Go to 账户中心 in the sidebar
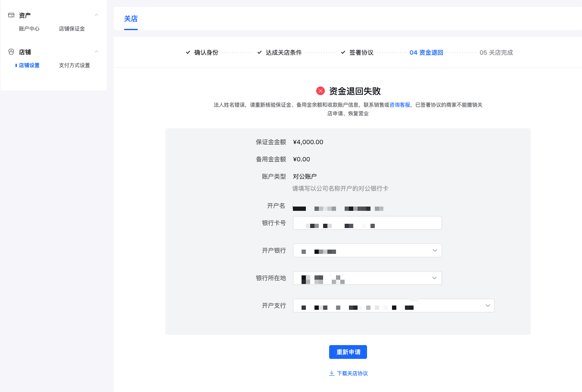The image size is (582, 392). [29, 28]
